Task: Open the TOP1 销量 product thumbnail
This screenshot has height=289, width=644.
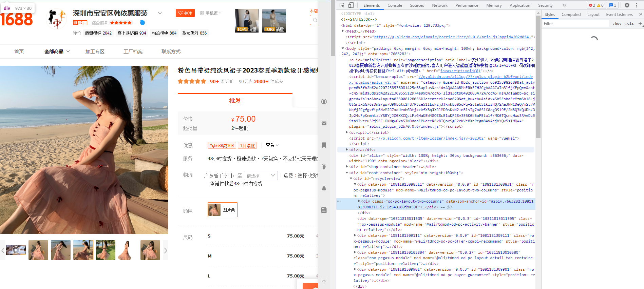Action: pyautogui.click(x=247, y=21)
